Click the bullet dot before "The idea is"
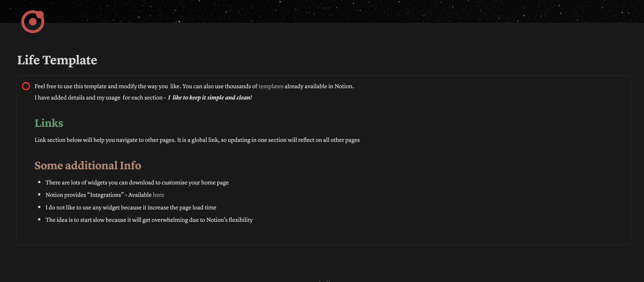The width and height of the screenshot is (644, 282). (39, 219)
